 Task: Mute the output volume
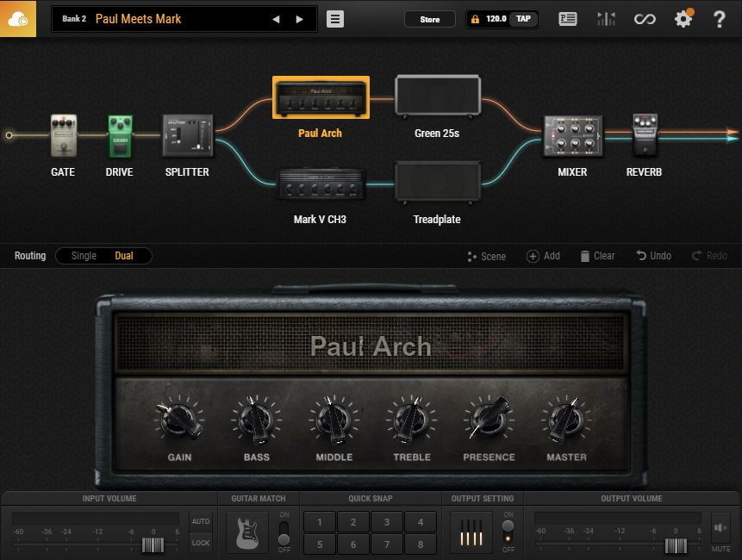pos(721,528)
